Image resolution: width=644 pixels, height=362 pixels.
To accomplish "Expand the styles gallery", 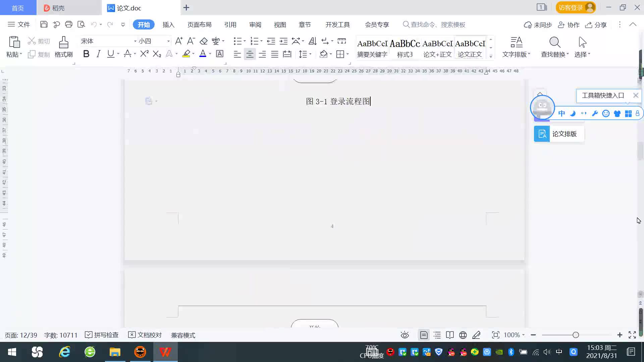I will (491, 56).
